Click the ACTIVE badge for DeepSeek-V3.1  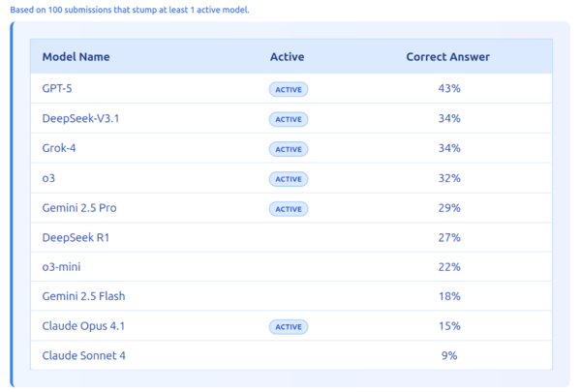point(289,119)
